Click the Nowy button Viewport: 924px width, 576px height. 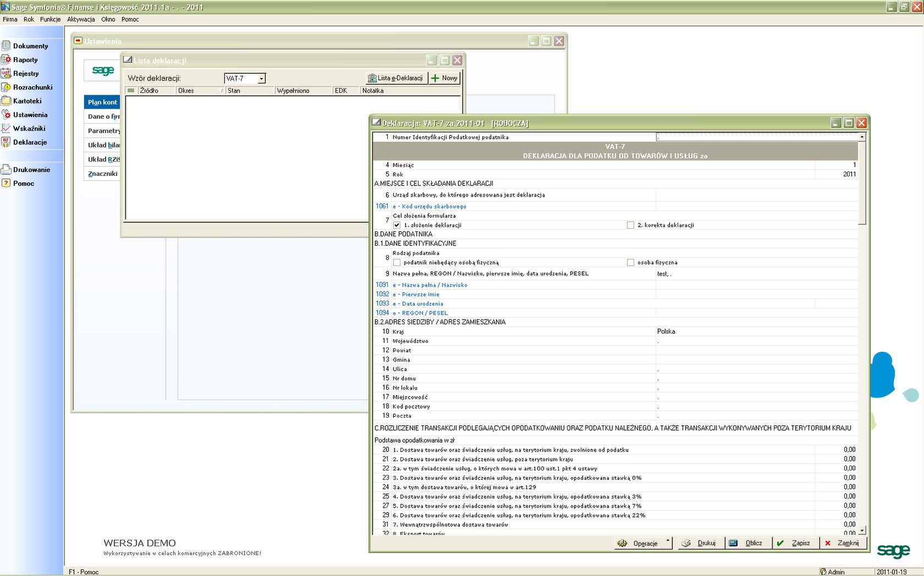[x=444, y=78]
